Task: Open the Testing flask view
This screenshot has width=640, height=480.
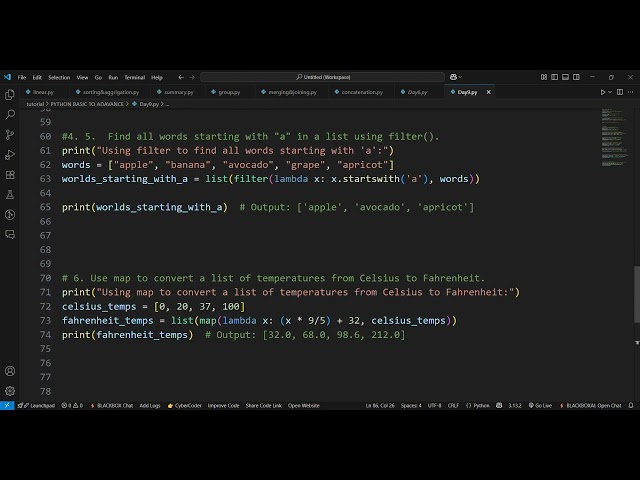Action: (x=10, y=195)
